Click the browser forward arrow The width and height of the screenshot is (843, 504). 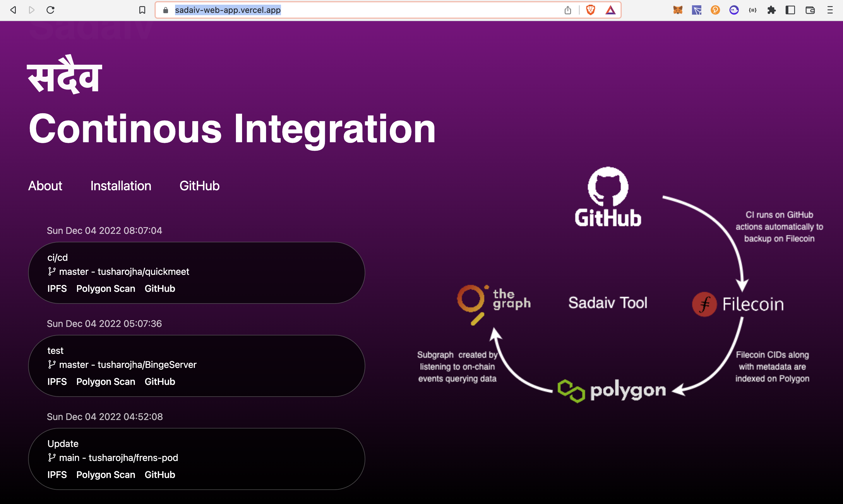[x=32, y=10]
